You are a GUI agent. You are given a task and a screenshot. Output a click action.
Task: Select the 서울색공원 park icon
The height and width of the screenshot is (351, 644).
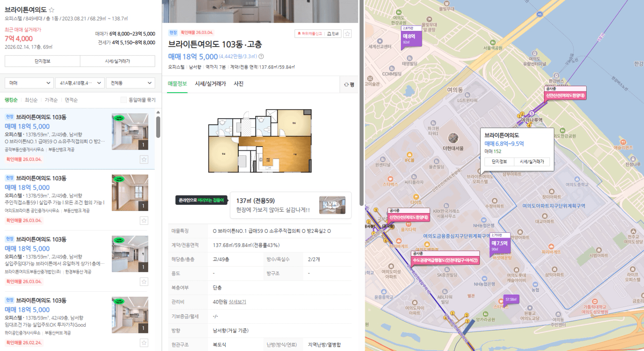click(x=493, y=42)
